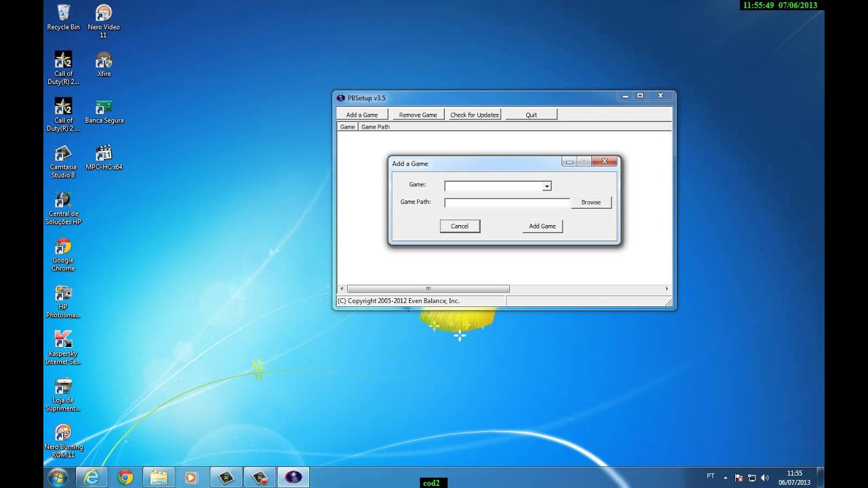
Task: Select Call of Duty icon beside Xfire
Action: coord(63,68)
